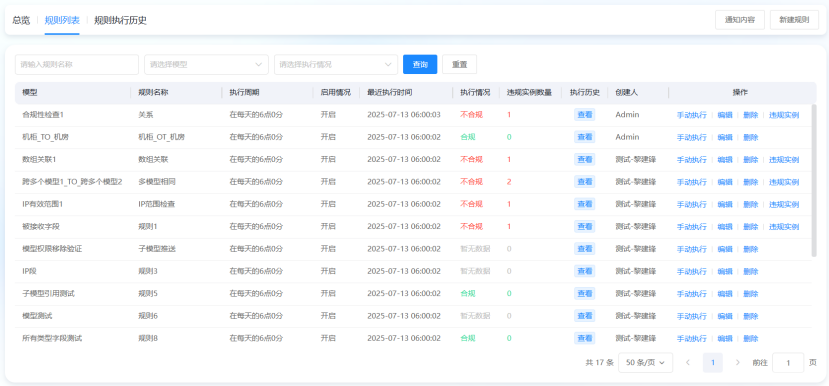Click the Admin creator cell for 合规性检查1
Screen dimensions: 829x386
point(627,115)
